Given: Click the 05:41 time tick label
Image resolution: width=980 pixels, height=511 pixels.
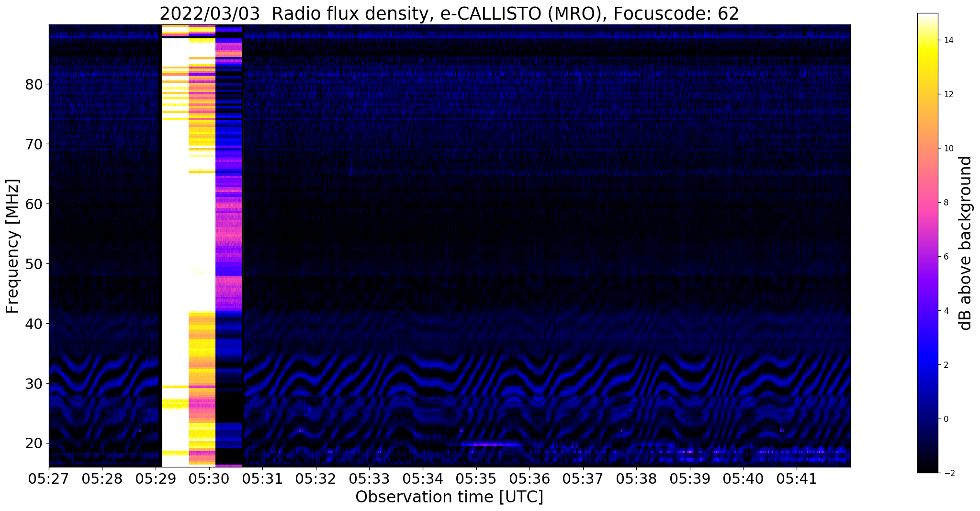Looking at the screenshot, I should 797,478.
